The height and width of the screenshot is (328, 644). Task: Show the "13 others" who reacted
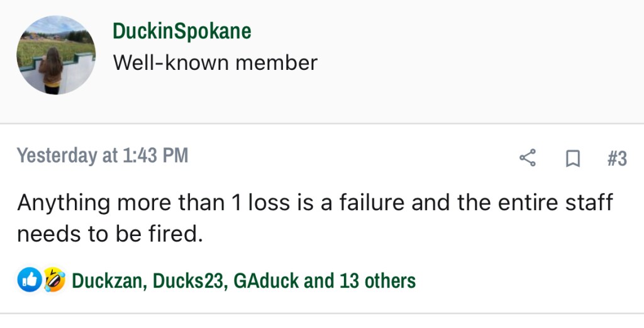377,280
